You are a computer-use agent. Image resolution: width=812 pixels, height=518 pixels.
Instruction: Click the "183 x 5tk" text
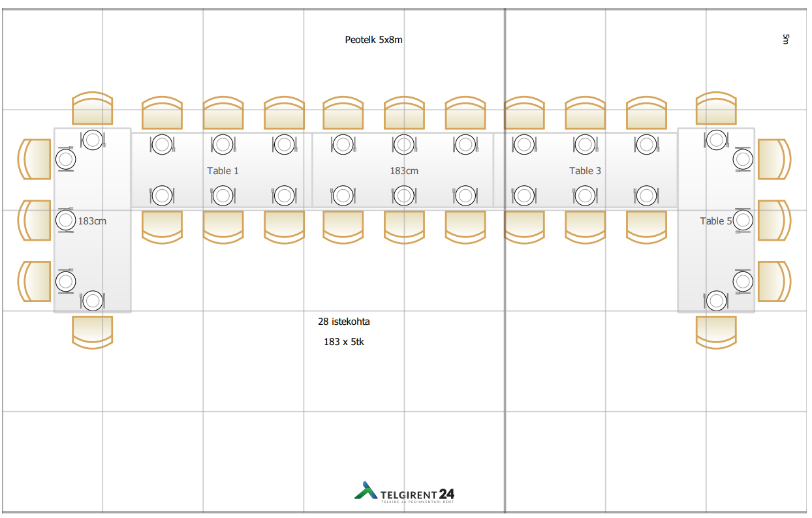344,342
